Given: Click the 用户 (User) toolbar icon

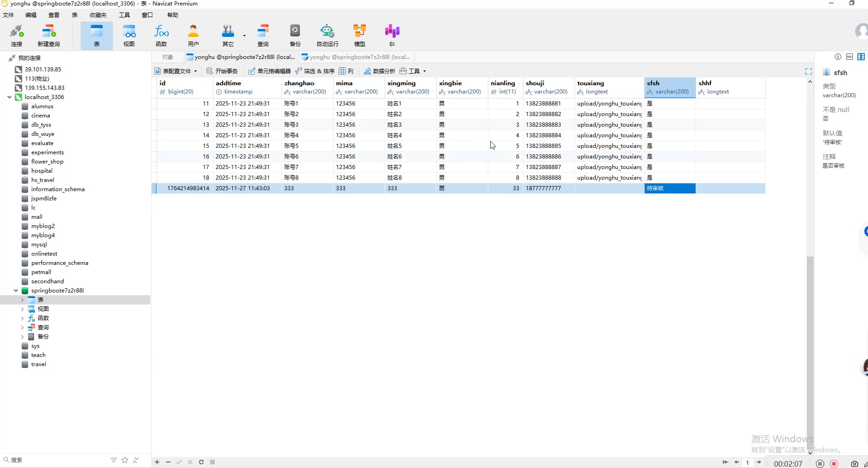Looking at the screenshot, I should (x=194, y=36).
